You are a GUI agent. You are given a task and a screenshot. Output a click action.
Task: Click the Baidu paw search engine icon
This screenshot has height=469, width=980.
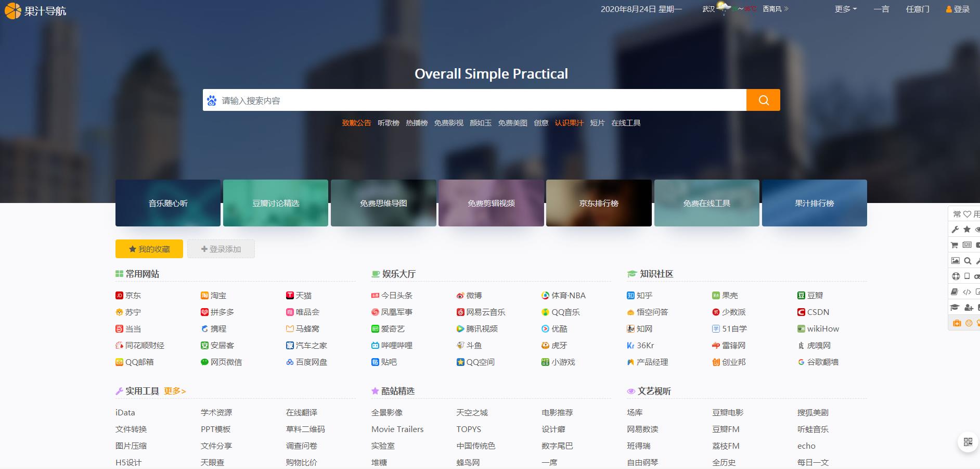coord(212,100)
